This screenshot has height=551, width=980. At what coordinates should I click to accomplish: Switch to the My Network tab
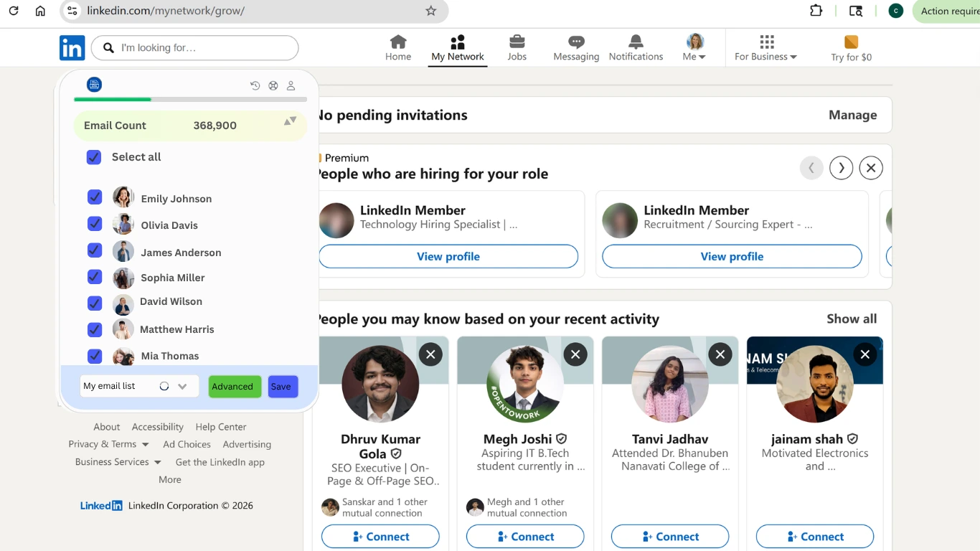tap(457, 43)
